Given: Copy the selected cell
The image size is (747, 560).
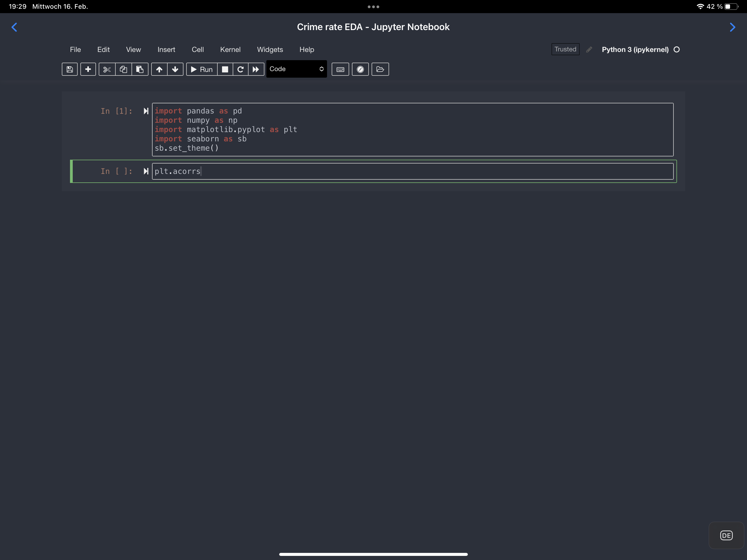Looking at the screenshot, I should pyautogui.click(x=123, y=69).
